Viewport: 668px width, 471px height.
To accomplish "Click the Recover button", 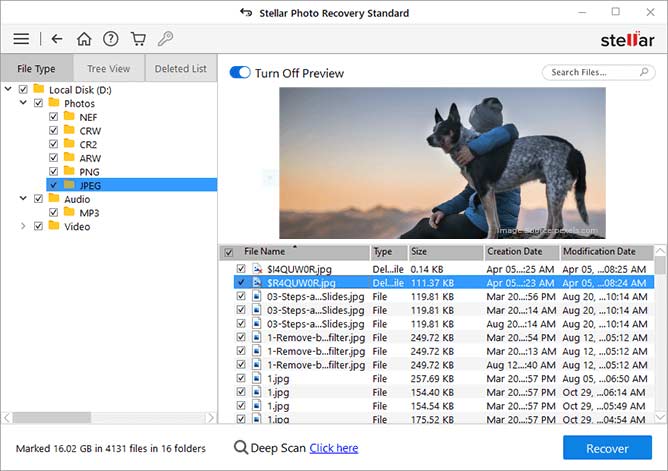I will [607, 448].
